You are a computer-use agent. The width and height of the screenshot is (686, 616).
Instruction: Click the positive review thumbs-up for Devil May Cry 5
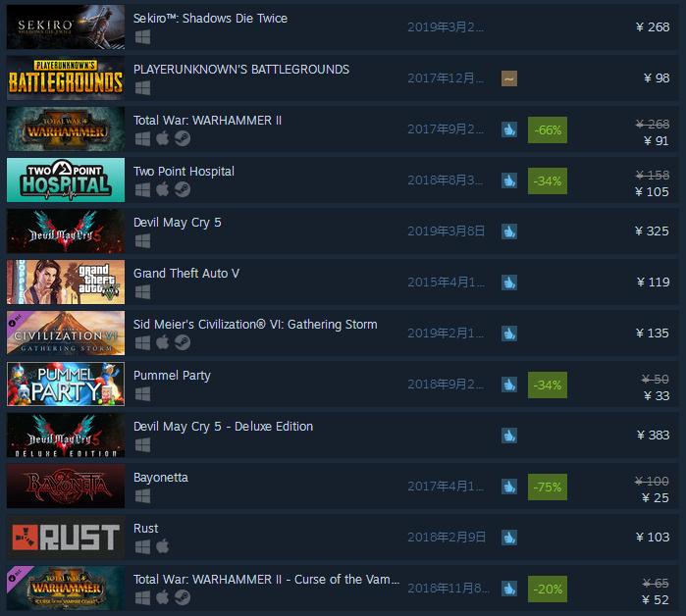509,231
